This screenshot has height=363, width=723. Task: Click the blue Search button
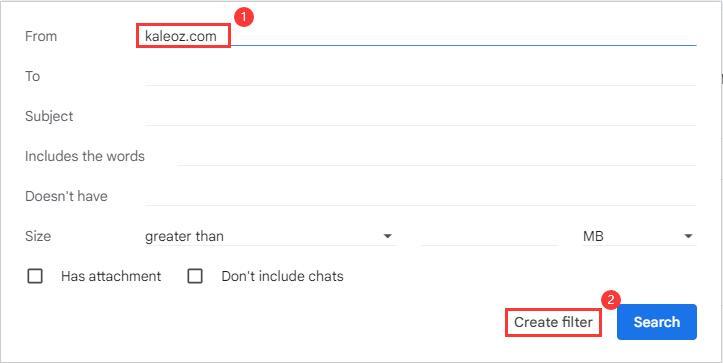[657, 322]
